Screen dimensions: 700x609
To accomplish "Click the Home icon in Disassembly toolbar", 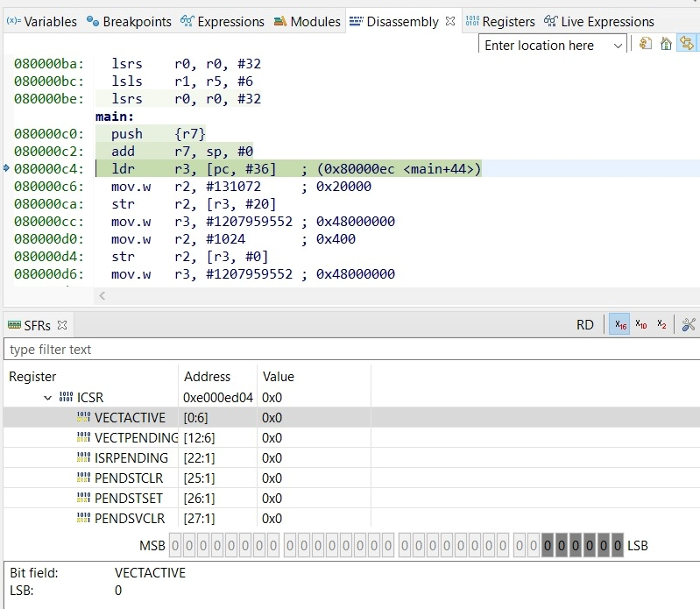I will (666, 44).
